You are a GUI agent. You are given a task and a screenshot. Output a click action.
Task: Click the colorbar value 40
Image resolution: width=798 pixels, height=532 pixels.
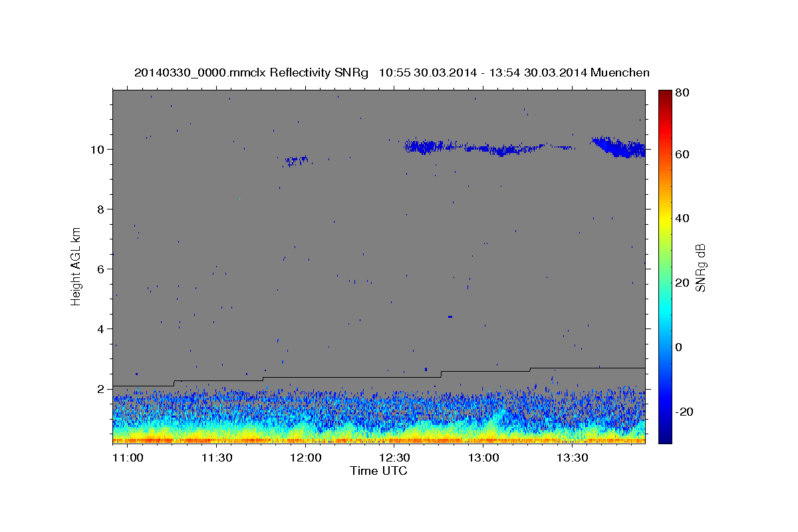coord(683,218)
